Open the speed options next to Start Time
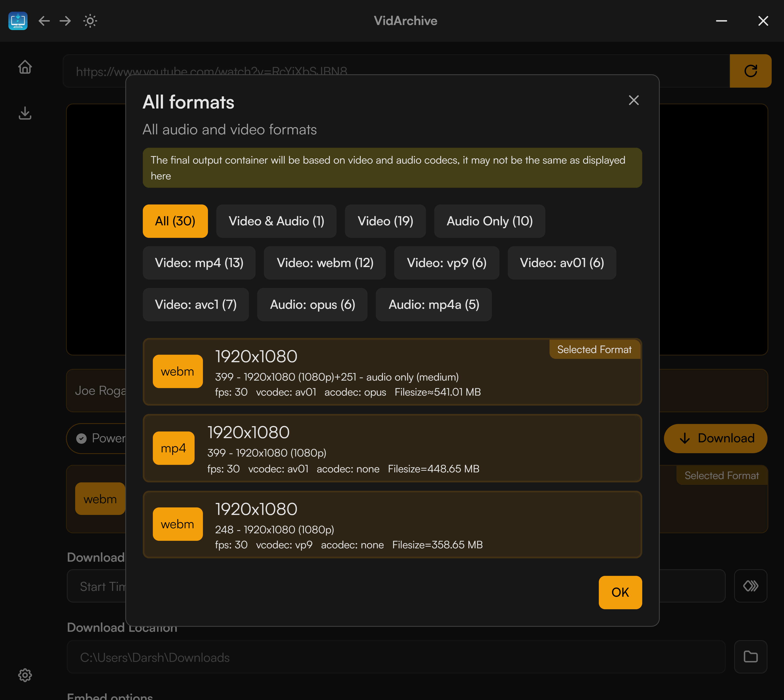 coord(750,586)
